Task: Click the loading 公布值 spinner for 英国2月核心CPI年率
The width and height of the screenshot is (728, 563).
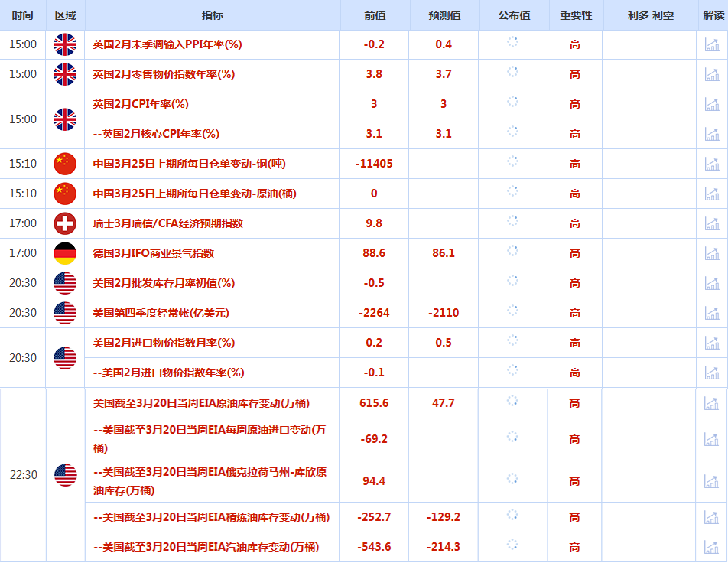Action: pyautogui.click(x=513, y=133)
